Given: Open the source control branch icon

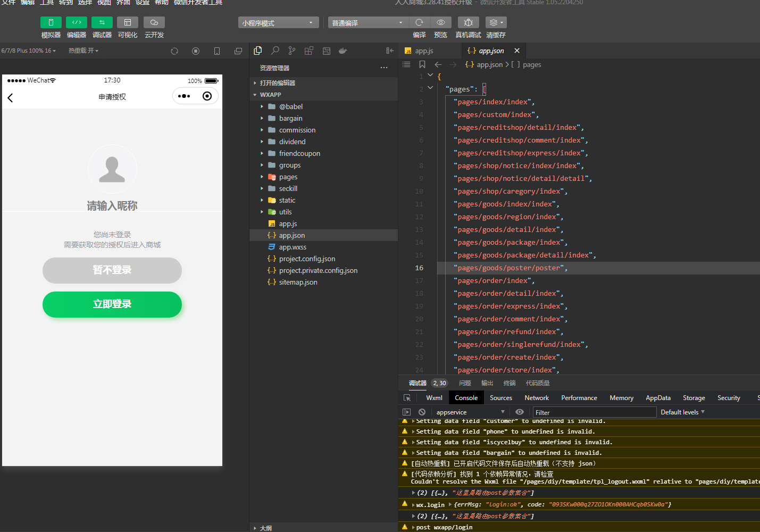Looking at the screenshot, I should [292, 51].
